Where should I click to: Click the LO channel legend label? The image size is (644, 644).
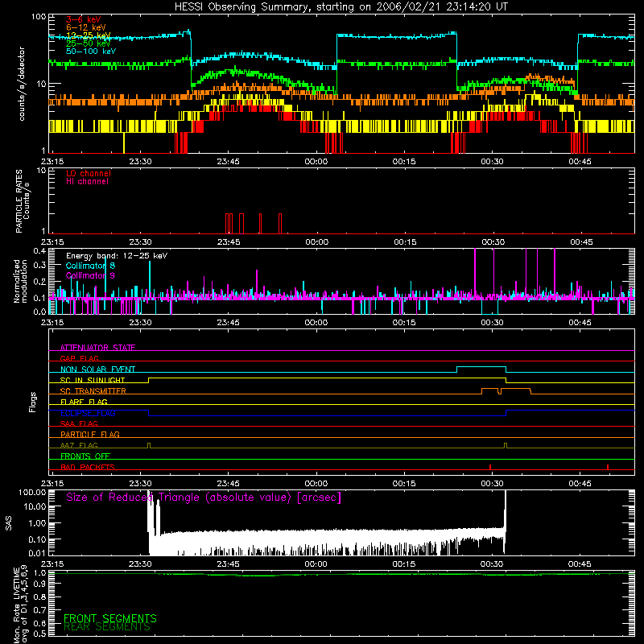click(89, 173)
